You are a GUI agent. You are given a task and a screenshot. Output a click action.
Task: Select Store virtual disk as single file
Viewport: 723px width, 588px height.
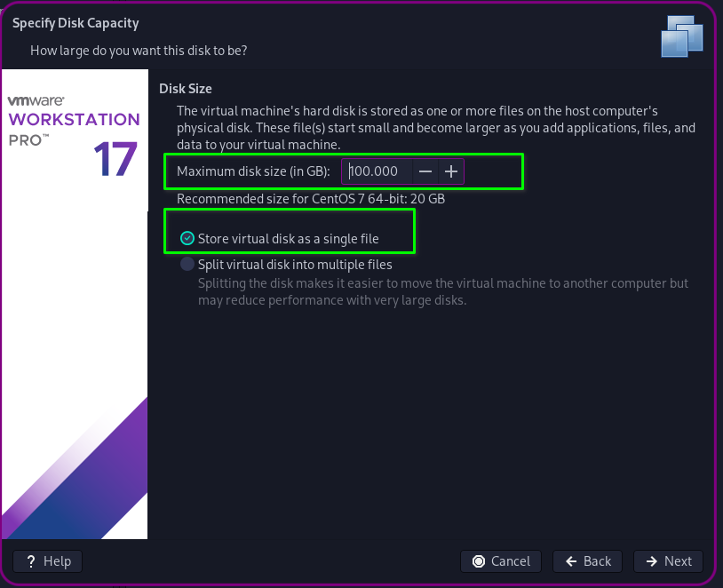coord(187,238)
